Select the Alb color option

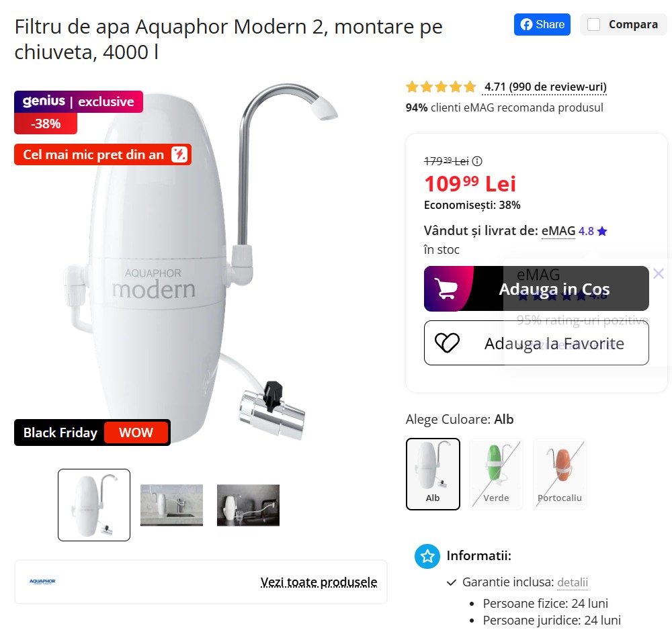point(433,473)
